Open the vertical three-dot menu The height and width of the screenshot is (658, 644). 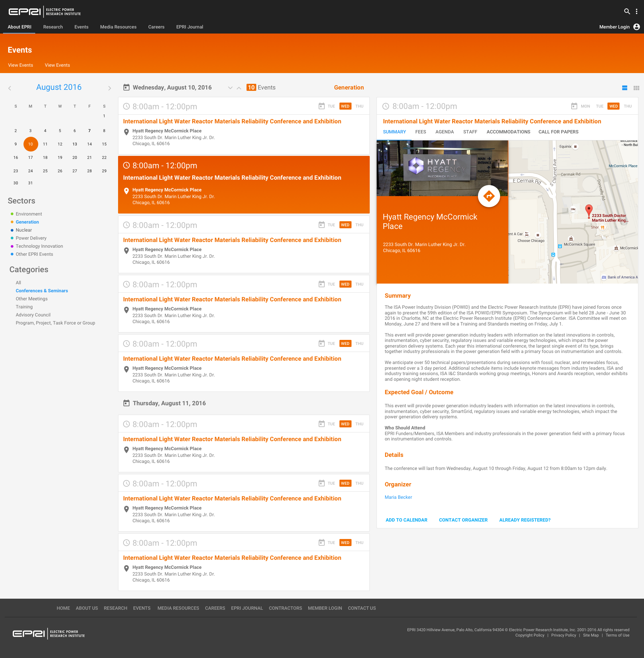coord(636,11)
